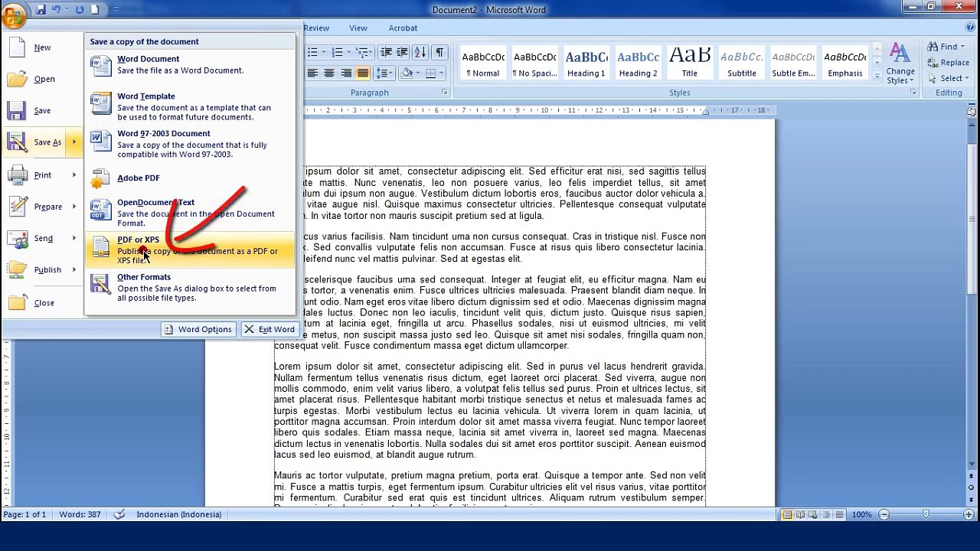Viewport: 980px width, 551px height.
Task: Select Prepare in the Office menu
Action: 42,207
